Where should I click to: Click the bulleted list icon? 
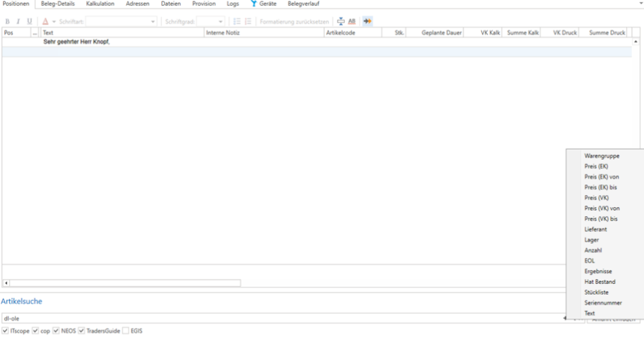point(237,22)
